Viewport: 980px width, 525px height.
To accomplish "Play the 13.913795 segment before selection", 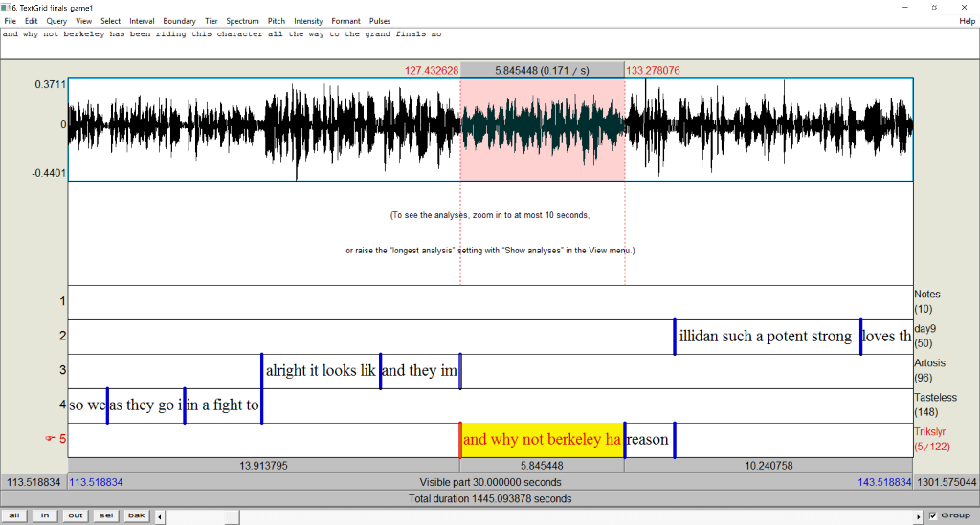I will pos(264,466).
